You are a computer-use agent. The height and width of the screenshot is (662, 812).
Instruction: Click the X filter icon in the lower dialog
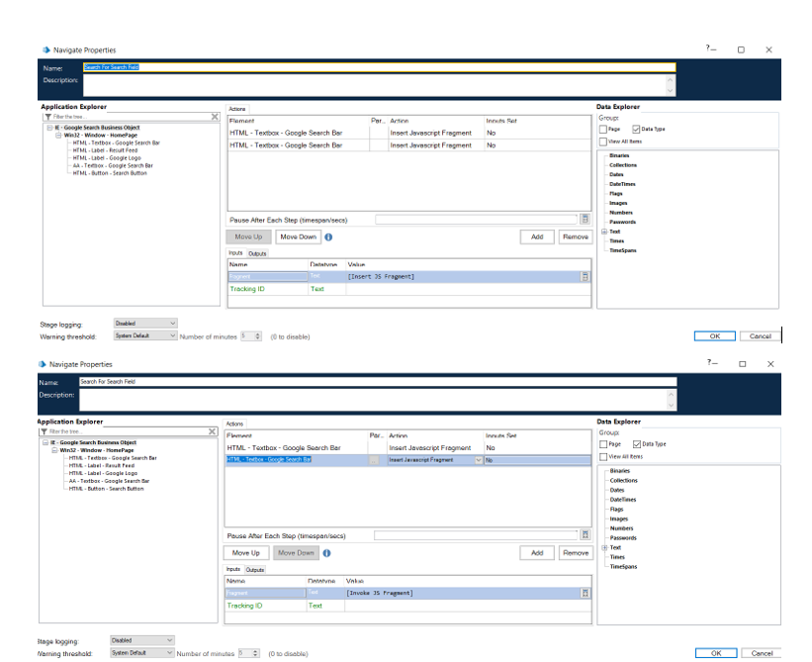click(214, 431)
